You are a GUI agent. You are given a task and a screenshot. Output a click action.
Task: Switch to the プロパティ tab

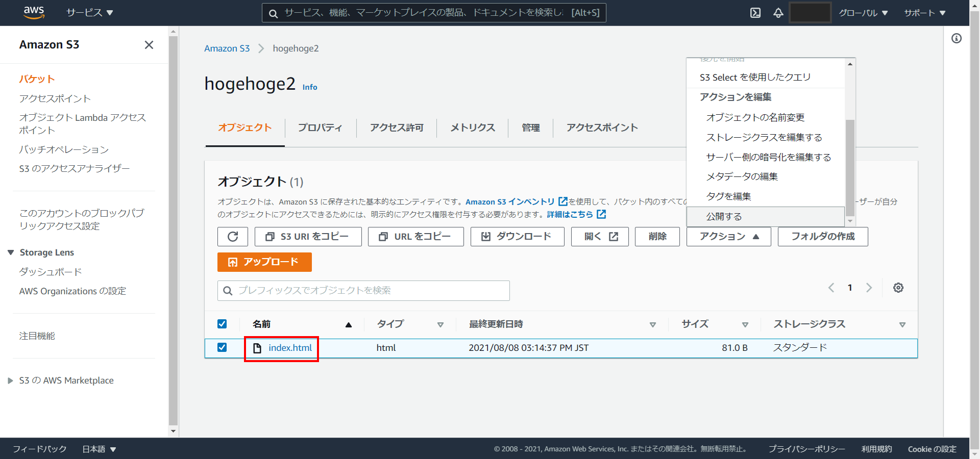click(x=320, y=127)
